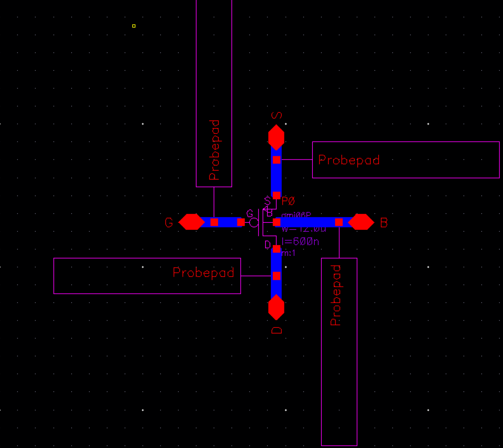The width and height of the screenshot is (503, 448).
Task: Click the gate bubble circle on the transistor
Action: click(254, 222)
